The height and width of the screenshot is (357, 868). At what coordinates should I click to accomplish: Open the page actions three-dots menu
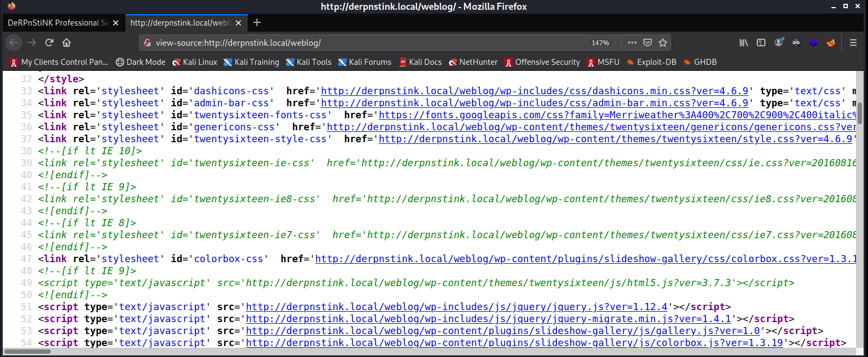point(632,43)
